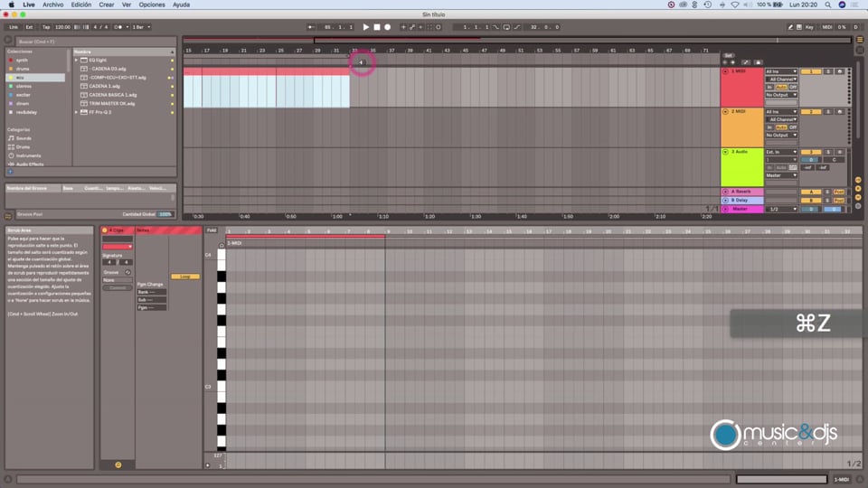Select the drums collection in browser
The image size is (868, 488).
(x=23, y=69)
